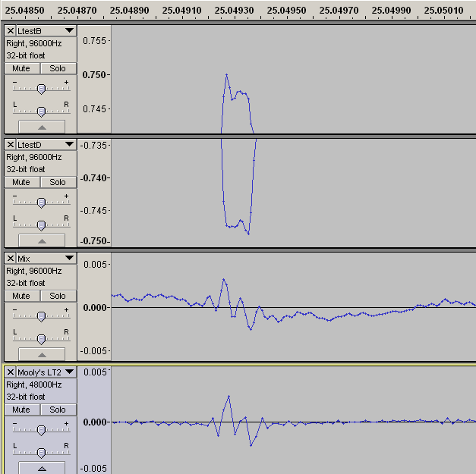Close the LtestD track
Screen dimensions: 476x474
point(11,144)
